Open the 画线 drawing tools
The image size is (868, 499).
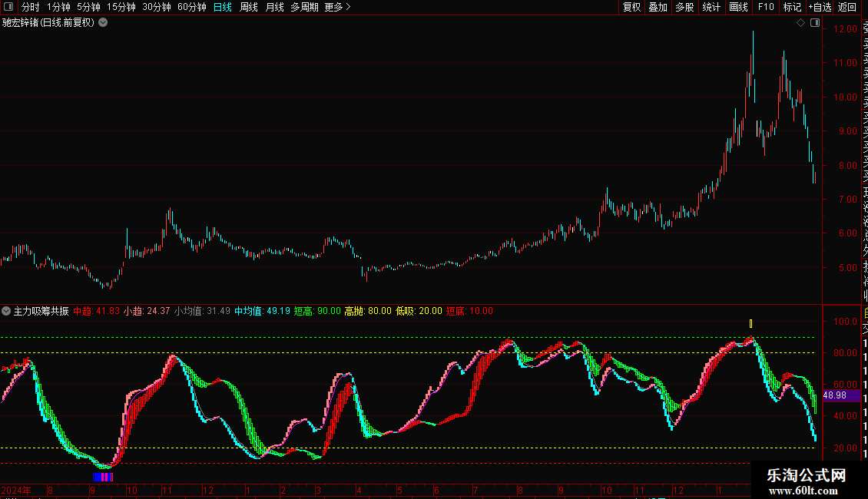tap(738, 7)
